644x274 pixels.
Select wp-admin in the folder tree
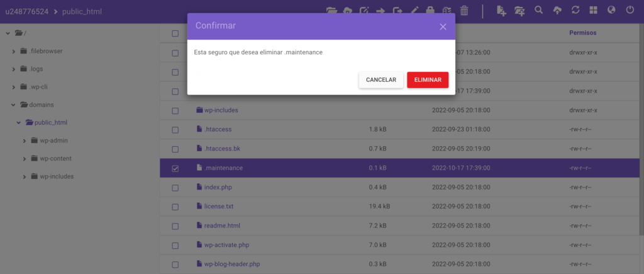click(x=54, y=140)
